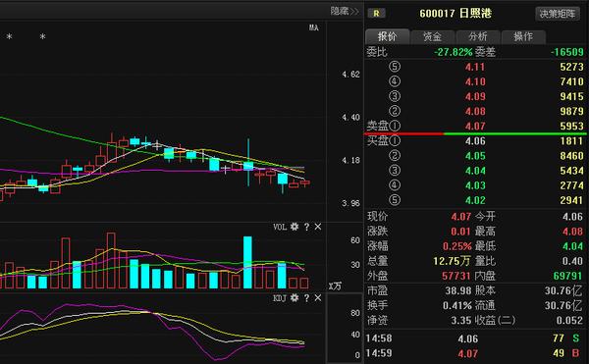Open the VOL indicator help question mark
Image resolution: width=589 pixels, height=364 pixels.
[306, 227]
